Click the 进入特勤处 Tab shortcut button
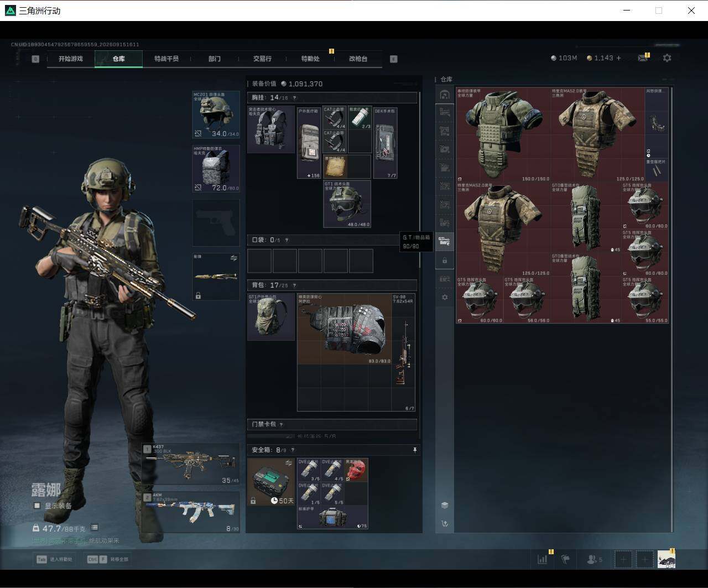This screenshot has width=708, height=588. [x=54, y=559]
